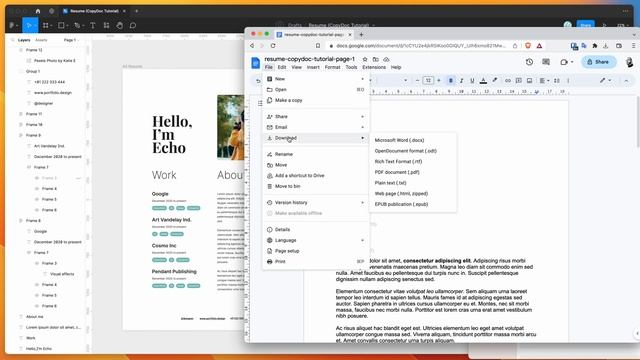Select the Shape tool in Figma toolbar
The height and width of the screenshot is (360, 640).
pos(61,25)
